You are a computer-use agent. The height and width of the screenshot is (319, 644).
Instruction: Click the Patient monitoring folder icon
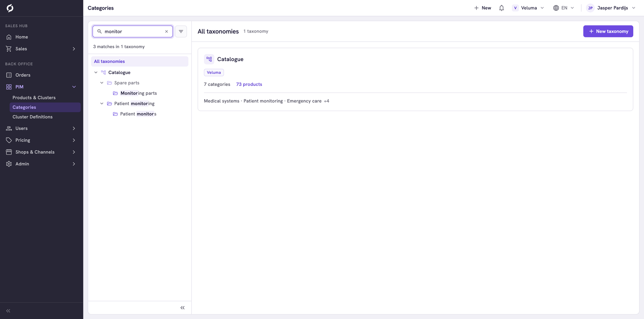pos(110,104)
